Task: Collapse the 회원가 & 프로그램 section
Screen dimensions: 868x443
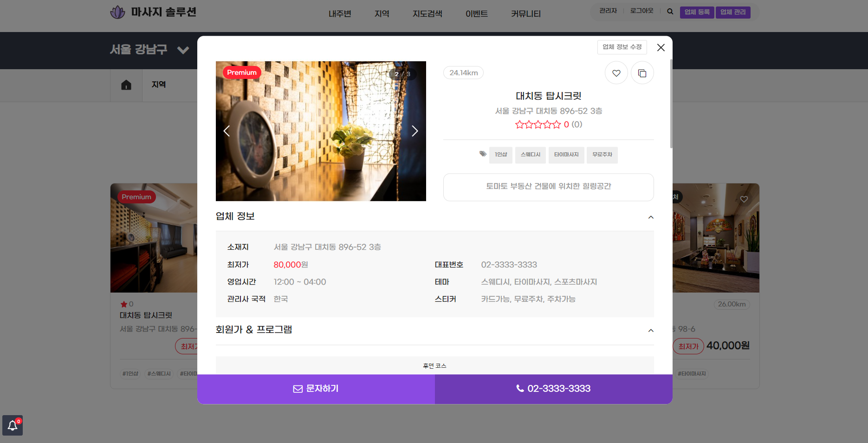Action: [x=650, y=331]
